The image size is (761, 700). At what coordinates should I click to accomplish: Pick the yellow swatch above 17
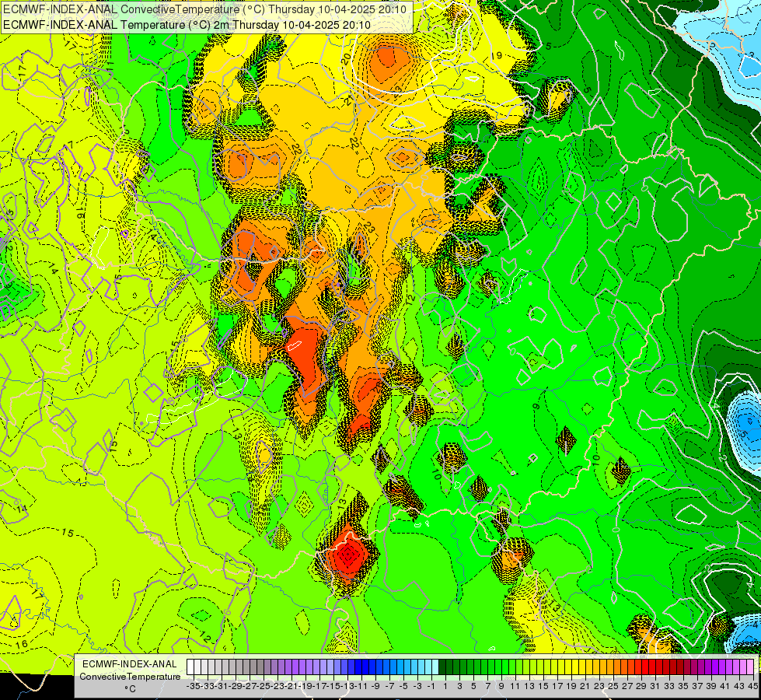pos(554,667)
